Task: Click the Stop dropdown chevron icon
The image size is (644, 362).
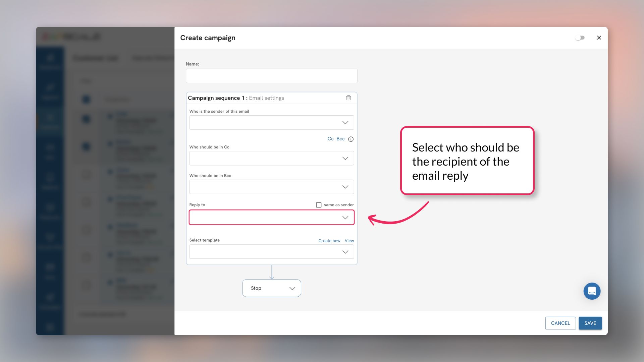Action: click(291, 288)
